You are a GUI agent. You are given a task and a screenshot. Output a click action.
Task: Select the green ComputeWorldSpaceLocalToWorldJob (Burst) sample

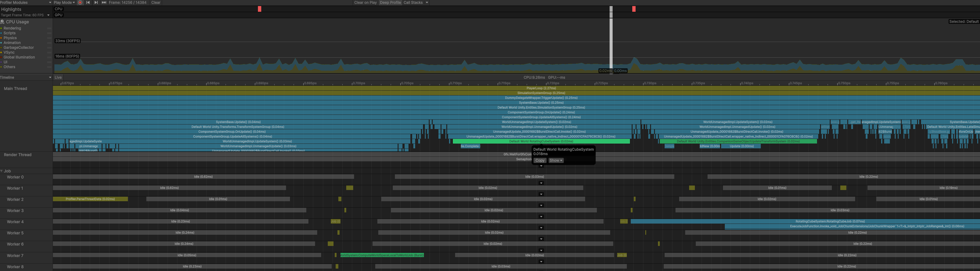[x=382, y=255]
